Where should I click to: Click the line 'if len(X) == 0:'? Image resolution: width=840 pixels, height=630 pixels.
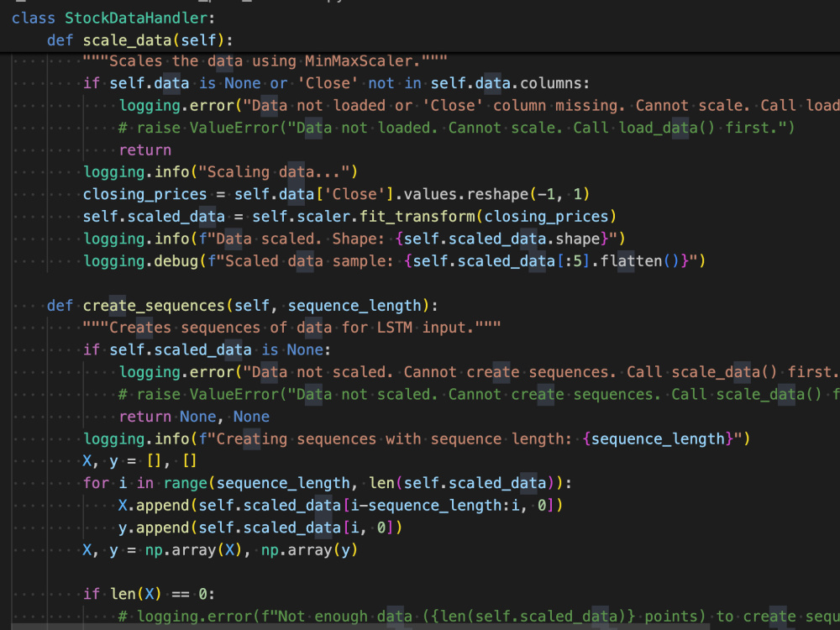coord(149,595)
